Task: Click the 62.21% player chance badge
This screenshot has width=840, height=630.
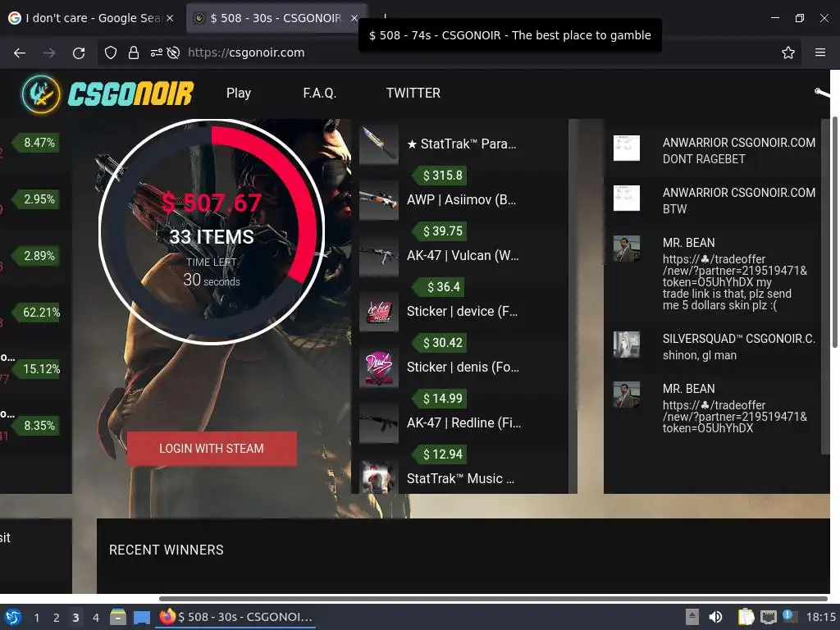Action: (x=38, y=313)
